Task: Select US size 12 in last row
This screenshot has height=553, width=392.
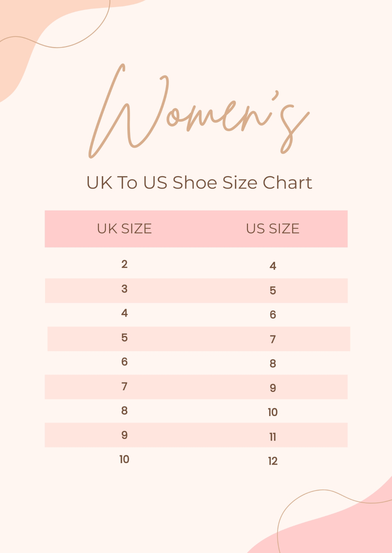Action: click(x=273, y=461)
